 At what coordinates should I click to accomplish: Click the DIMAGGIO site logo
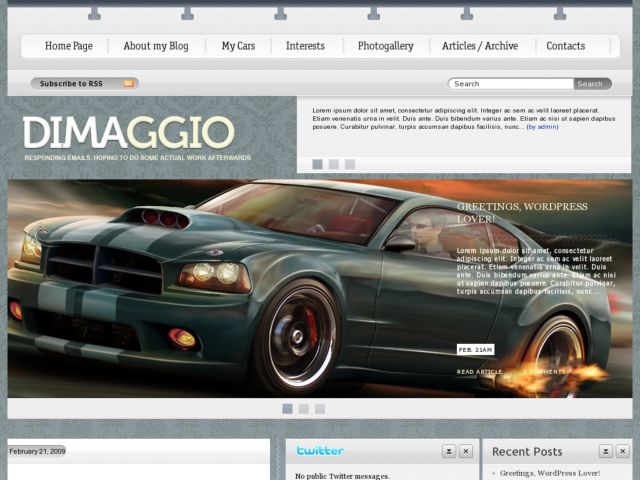click(129, 132)
